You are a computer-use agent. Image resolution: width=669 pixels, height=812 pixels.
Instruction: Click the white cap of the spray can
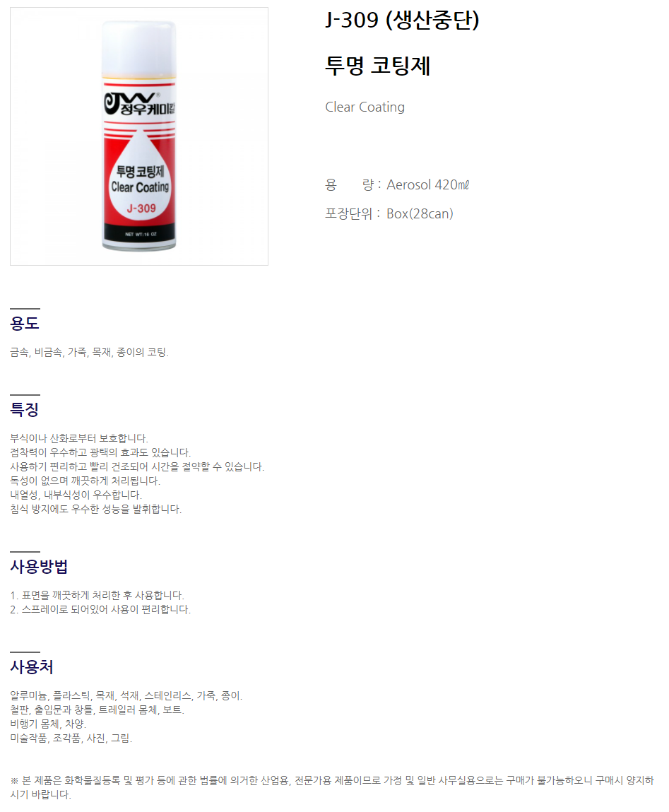(x=138, y=49)
